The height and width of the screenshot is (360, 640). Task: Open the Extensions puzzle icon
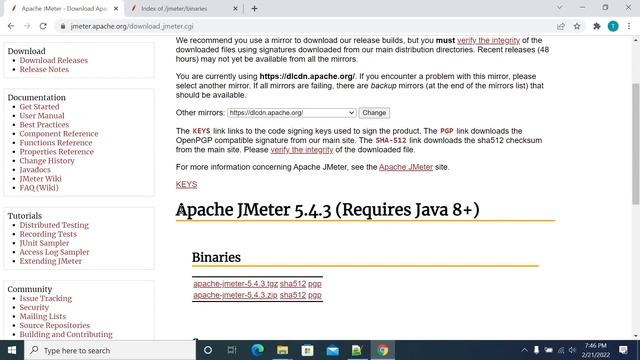coord(597,26)
